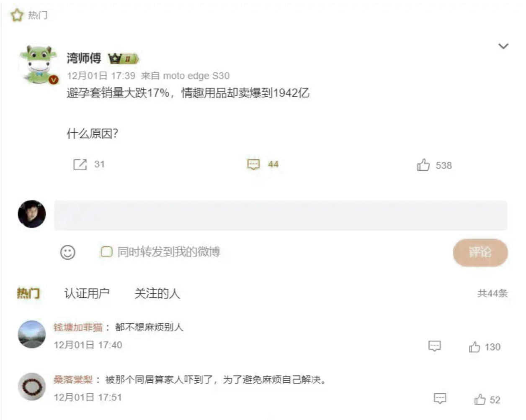This screenshot has width=526, height=420.
Task: Click the crown membership badge beside 湾师傅
Action: [123, 59]
